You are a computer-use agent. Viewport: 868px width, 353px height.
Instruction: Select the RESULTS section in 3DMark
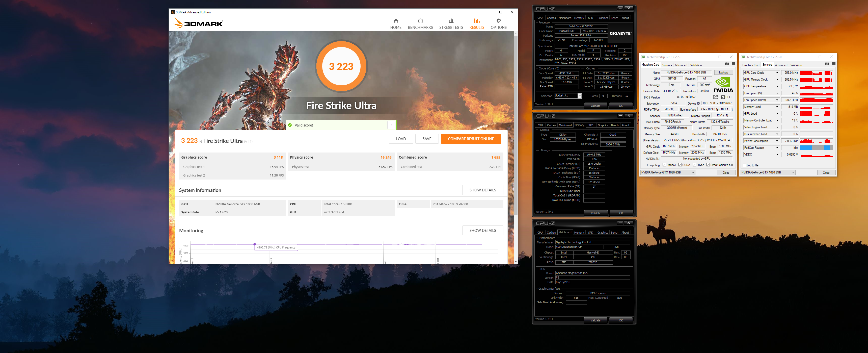point(476,24)
